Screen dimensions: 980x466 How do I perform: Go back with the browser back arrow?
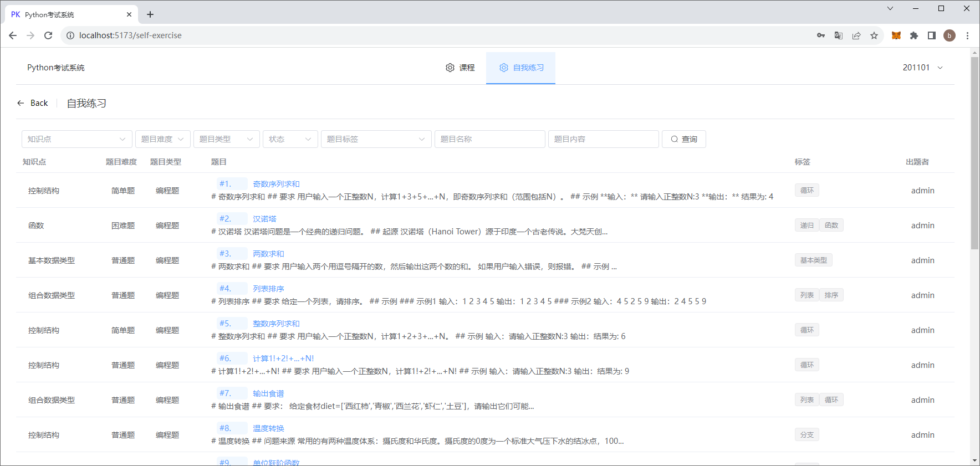[13, 35]
